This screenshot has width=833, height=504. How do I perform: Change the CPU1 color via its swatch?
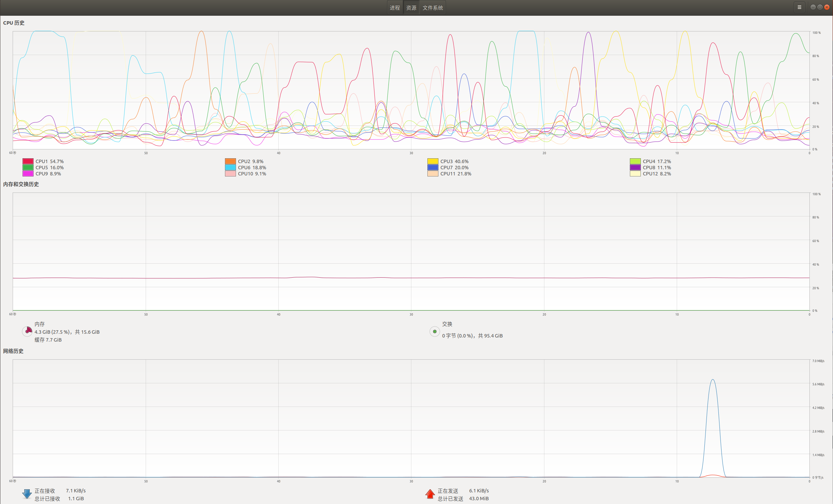[x=28, y=161]
